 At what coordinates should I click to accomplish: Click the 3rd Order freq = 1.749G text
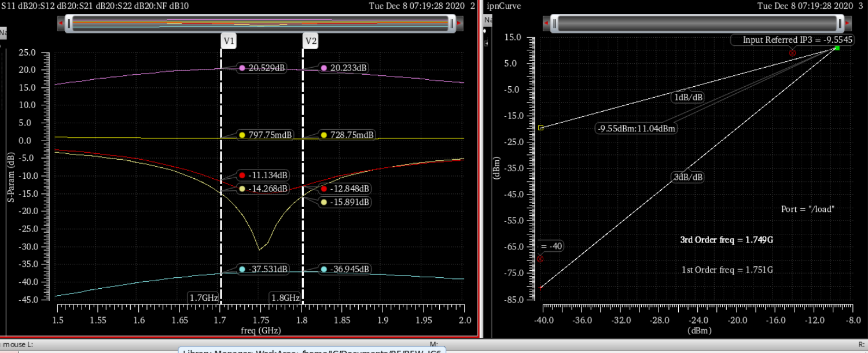tap(727, 239)
